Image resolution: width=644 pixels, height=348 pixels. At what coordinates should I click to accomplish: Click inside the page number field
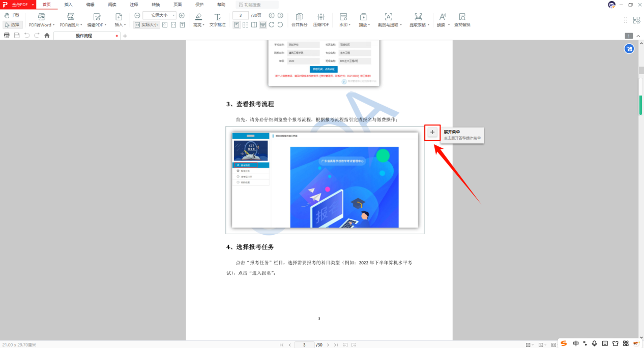point(241,15)
